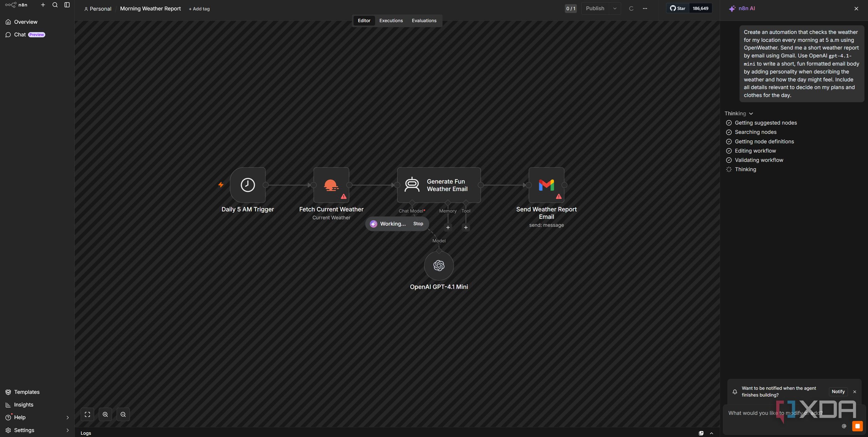
Task: Click the GitHub Star button
Action: [677, 8]
